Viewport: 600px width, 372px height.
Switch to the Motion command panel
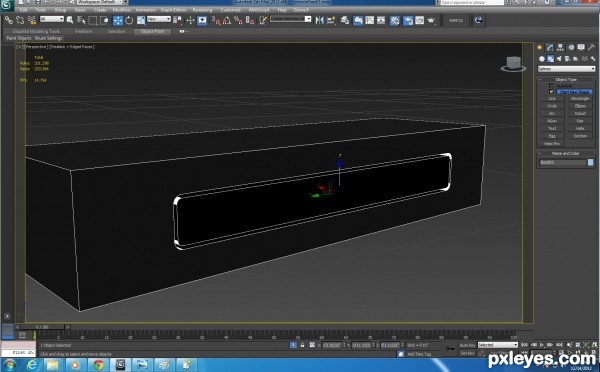tap(571, 47)
